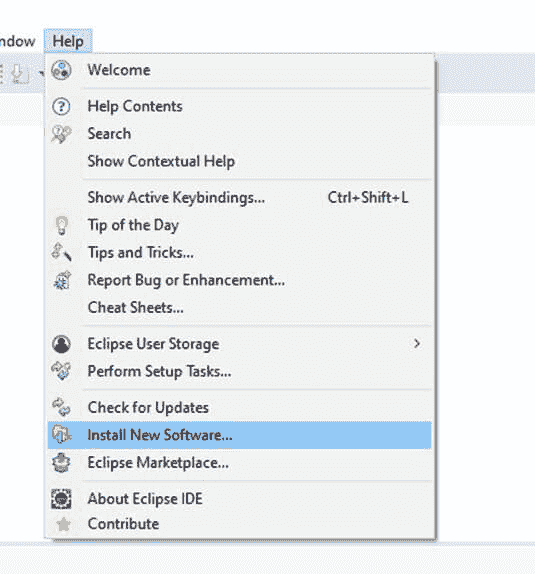Click the Ctrl+Shift+L shortcut text
The image size is (535, 574).
tap(368, 198)
